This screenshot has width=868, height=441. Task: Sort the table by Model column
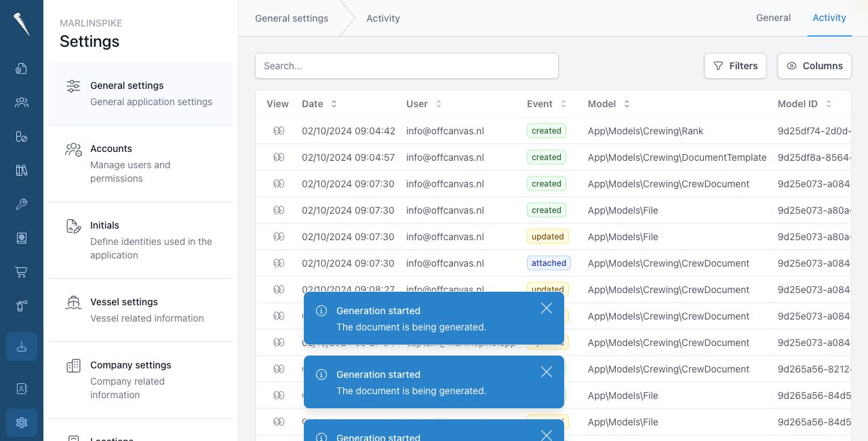pos(609,104)
